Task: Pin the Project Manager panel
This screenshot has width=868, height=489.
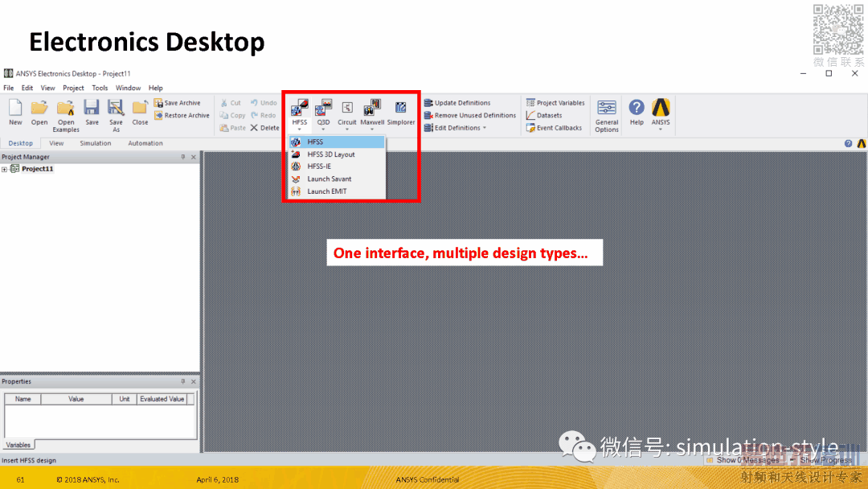Action: click(182, 158)
